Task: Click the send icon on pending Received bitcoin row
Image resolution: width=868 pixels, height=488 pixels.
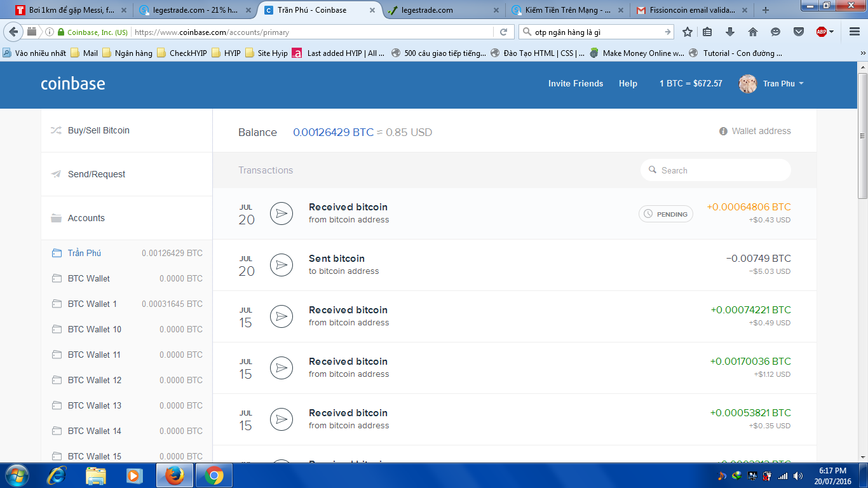Action: (x=281, y=213)
